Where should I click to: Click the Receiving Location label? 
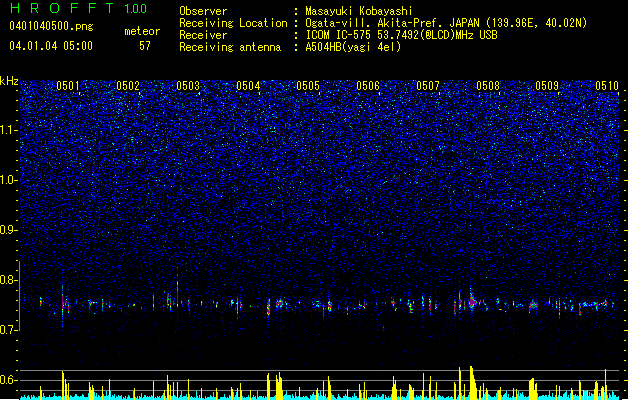[x=233, y=23]
